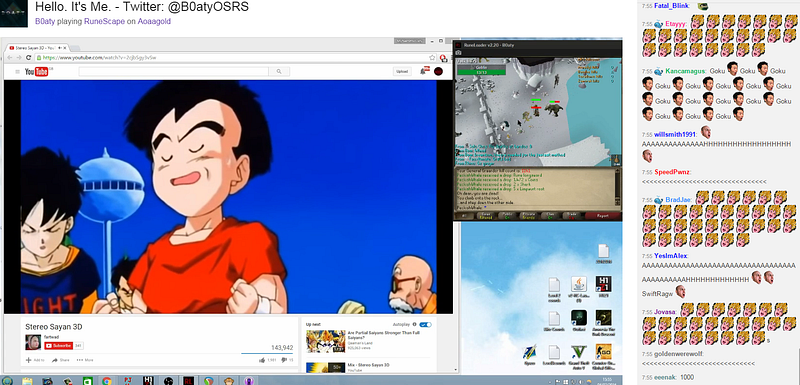This screenshot has width=800, height=385.
Task: Open the Mix - Stereo Sayan 3D link
Action: 368,365
